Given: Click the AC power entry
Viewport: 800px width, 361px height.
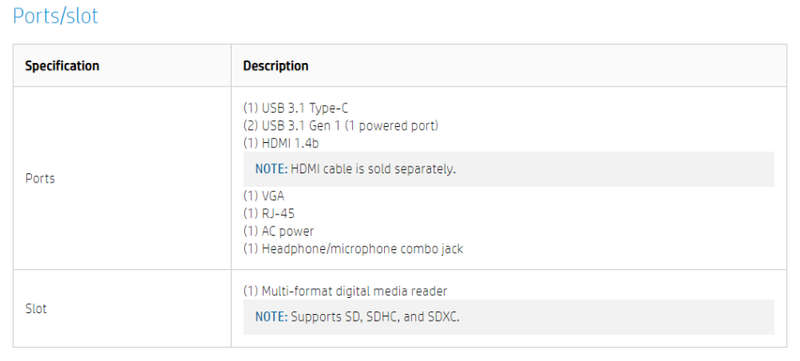Looking at the screenshot, I should click(279, 231).
